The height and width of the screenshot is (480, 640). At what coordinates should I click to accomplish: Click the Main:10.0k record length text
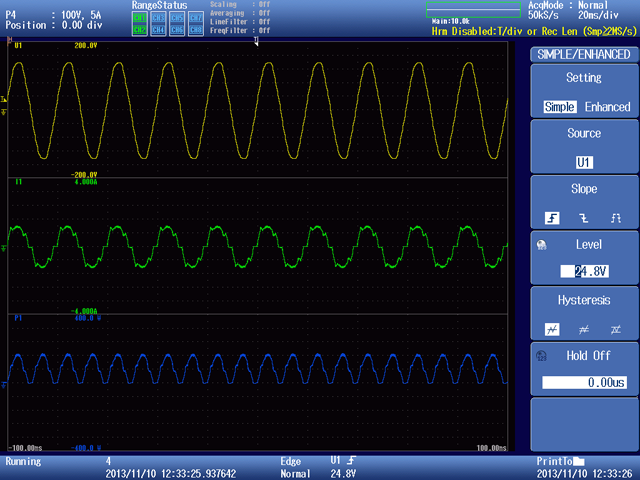(x=451, y=21)
